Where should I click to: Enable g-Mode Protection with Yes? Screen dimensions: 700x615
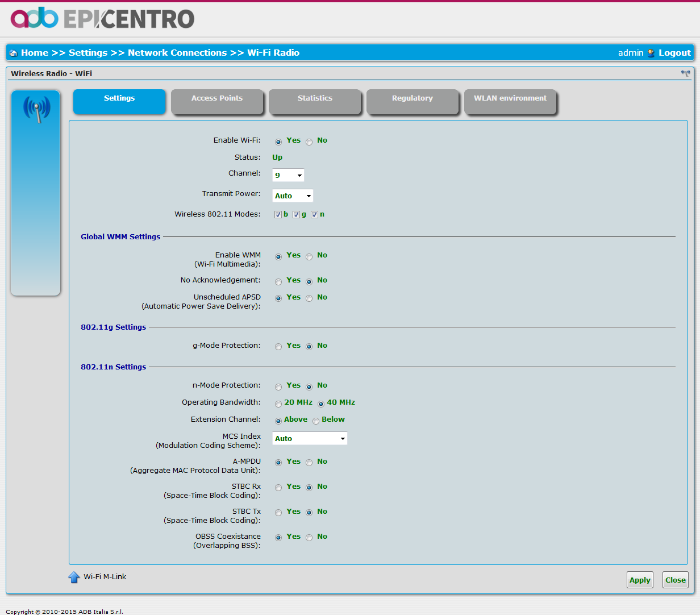[278, 347]
